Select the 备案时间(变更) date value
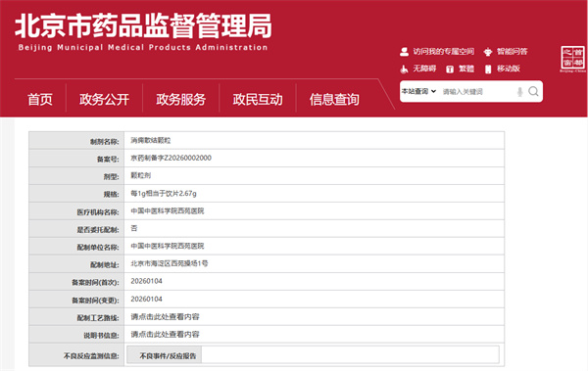Screen dimensions: 588x371 coord(146,299)
